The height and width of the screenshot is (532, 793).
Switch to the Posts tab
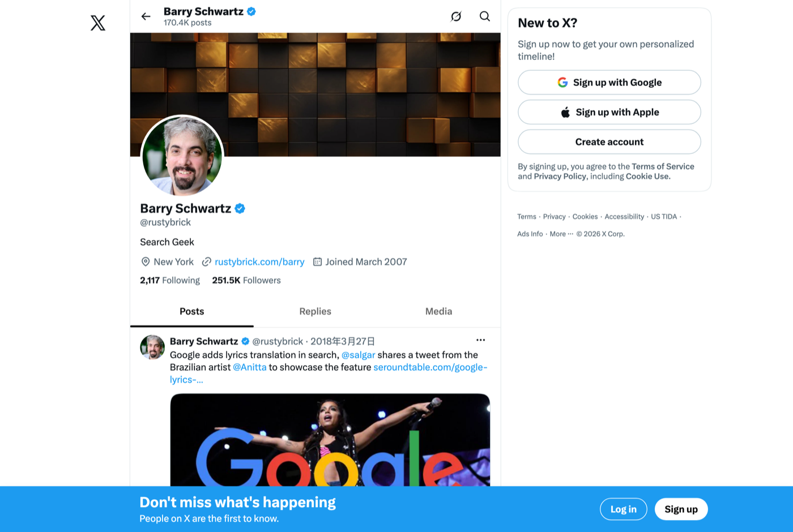tap(192, 311)
